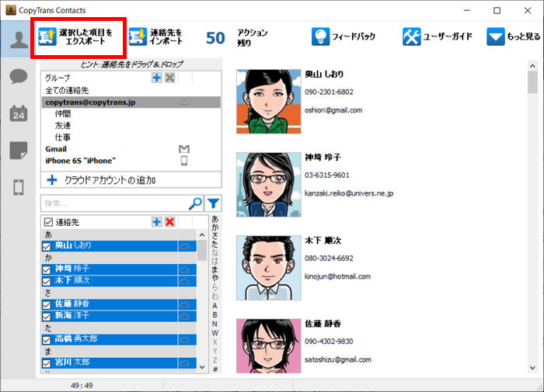Uncheck 木下 順次 checkbox
Image resolution: width=544 pixels, height=392 pixels.
(47, 282)
